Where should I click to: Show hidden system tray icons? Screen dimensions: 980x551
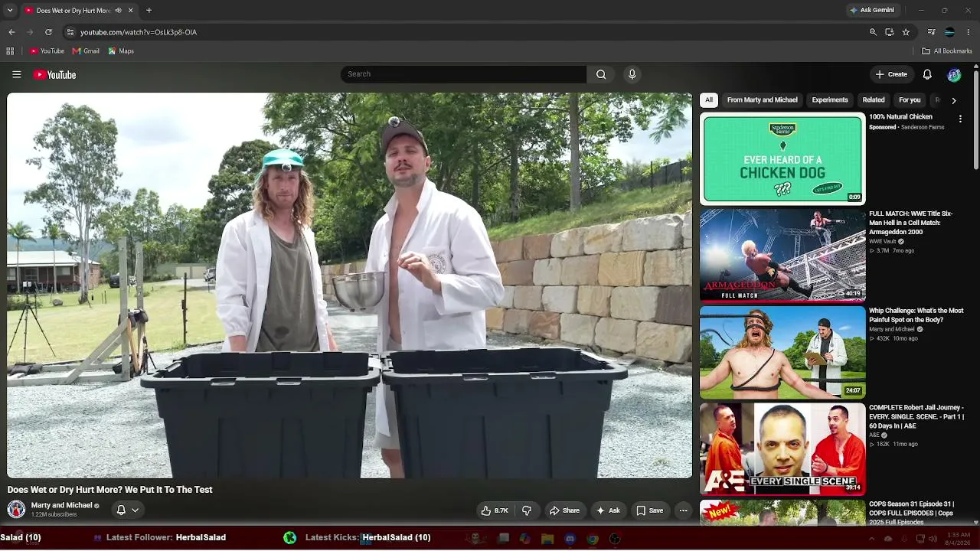click(871, 539)
